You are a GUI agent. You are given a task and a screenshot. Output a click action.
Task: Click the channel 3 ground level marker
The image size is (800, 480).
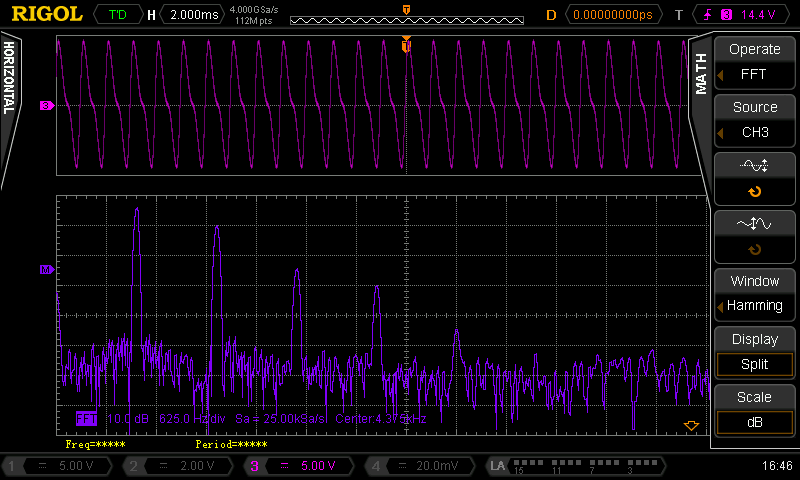click(x=47, y=106)
